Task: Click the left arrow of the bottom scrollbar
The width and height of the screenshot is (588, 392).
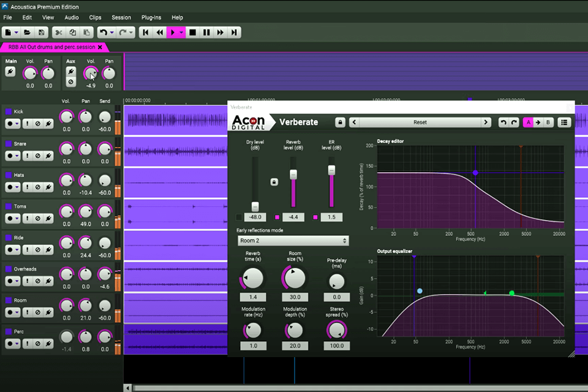Action: point(127,387)
